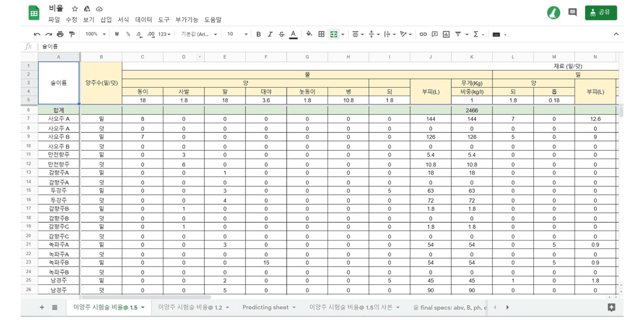Format cell as percent
The image size is (644, 320).
click(x=128, y=34)
